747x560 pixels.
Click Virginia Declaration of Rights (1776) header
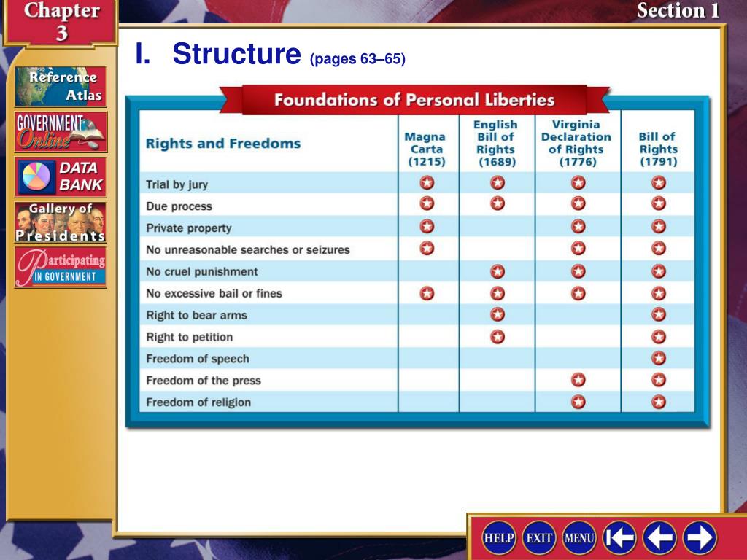576,143
